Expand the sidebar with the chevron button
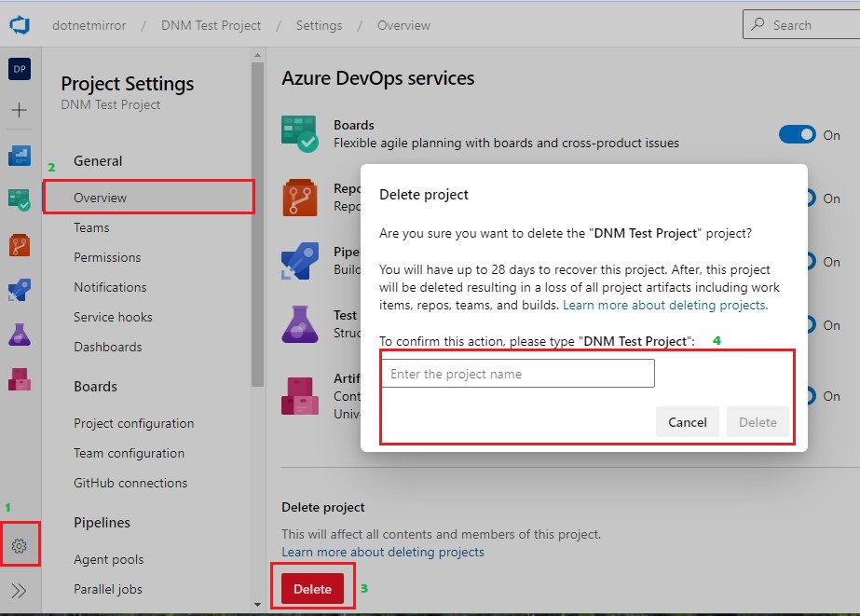Screen dimensions: 860x616 tap(20, 589)
